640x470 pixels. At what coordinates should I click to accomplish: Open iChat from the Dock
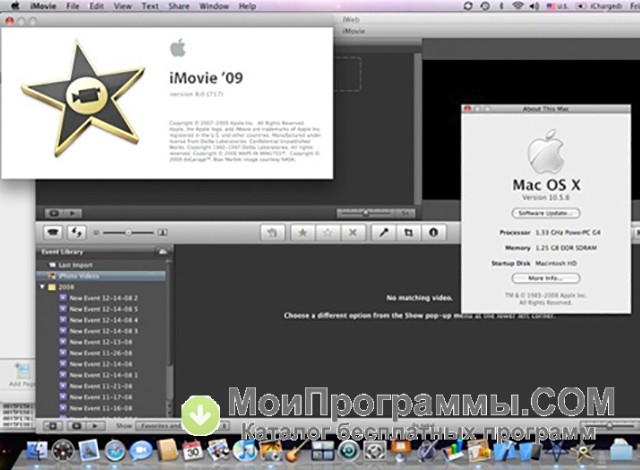pyautogui.click(x=141, y=451)
